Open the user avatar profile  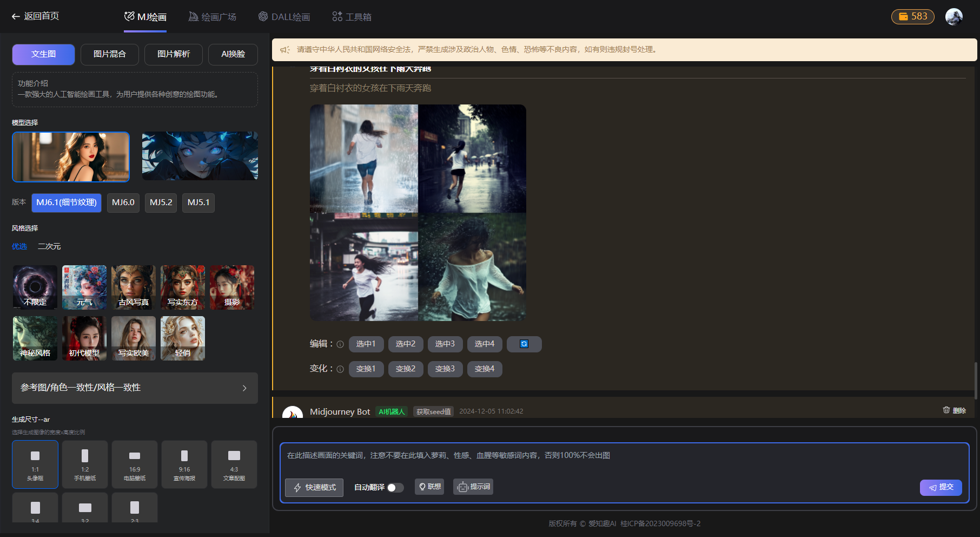(954, 17)
